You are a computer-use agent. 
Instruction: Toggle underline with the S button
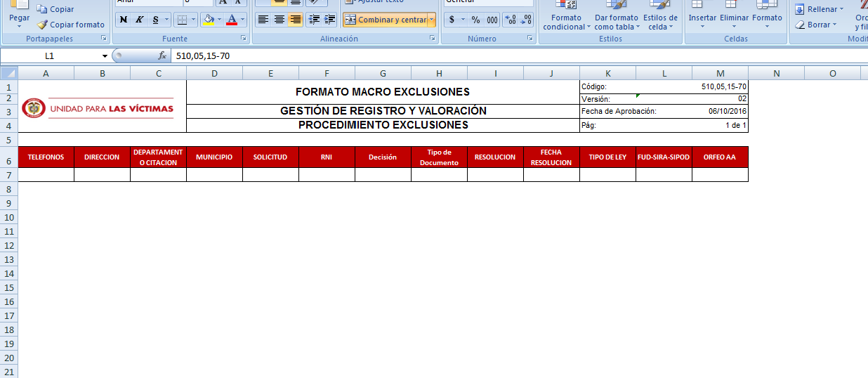point(155,20)
